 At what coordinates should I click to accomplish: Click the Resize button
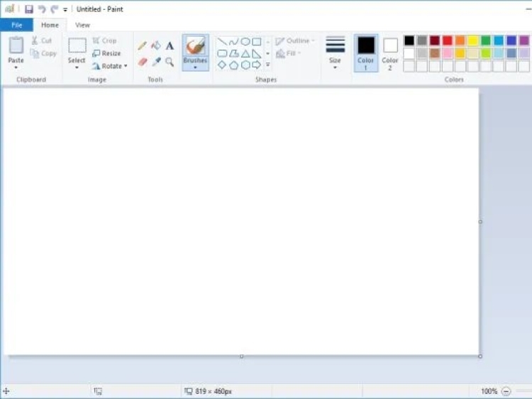(106, 53)
